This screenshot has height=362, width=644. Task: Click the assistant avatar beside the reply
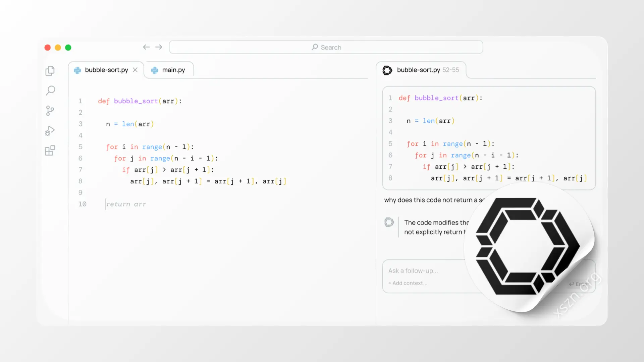point(389,222)
